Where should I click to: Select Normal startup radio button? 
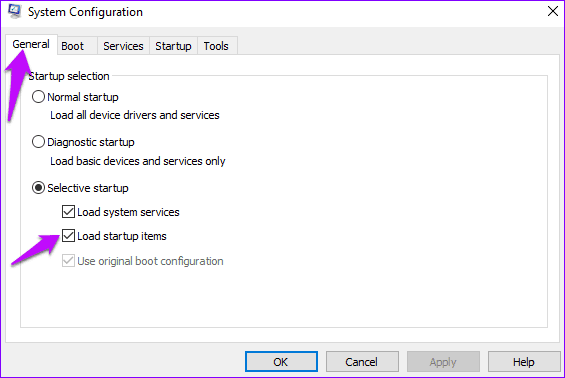pyautogui.click(x=38, y=97)
